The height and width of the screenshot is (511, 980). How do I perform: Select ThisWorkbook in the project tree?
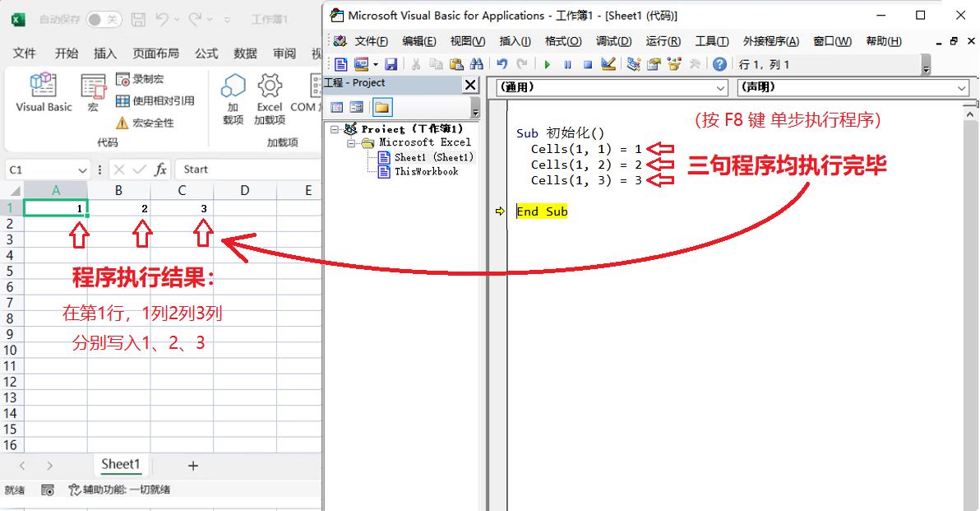coord(426,171)
